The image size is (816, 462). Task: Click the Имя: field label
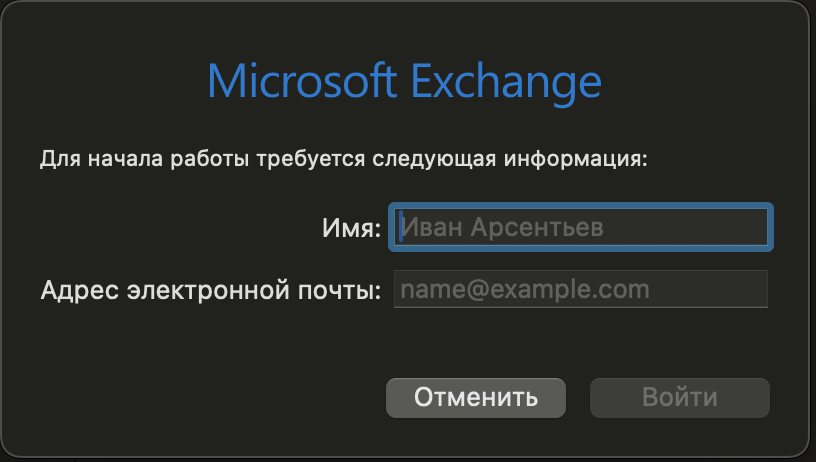(351, 228)
